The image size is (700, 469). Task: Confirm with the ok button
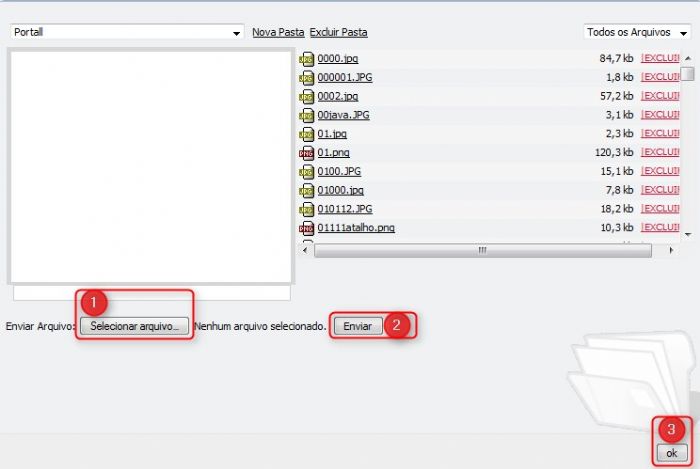point(672,453)
